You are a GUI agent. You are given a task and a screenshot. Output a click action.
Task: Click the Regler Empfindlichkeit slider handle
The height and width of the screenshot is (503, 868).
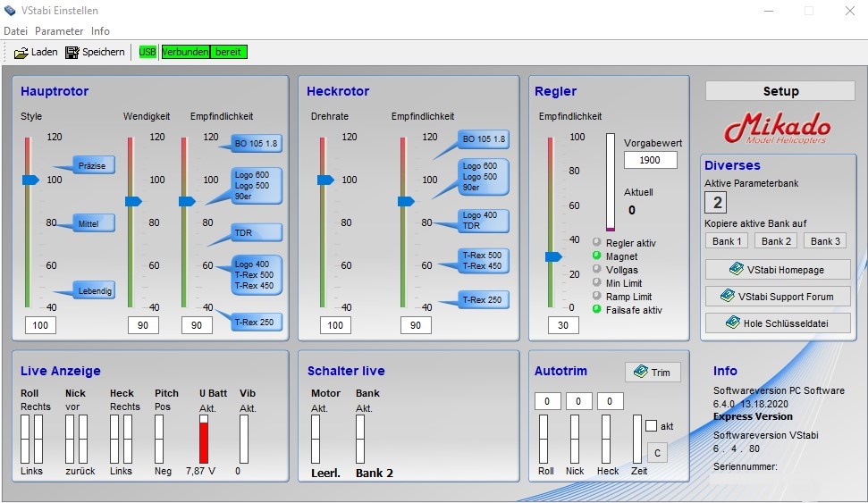pos(553,257)
